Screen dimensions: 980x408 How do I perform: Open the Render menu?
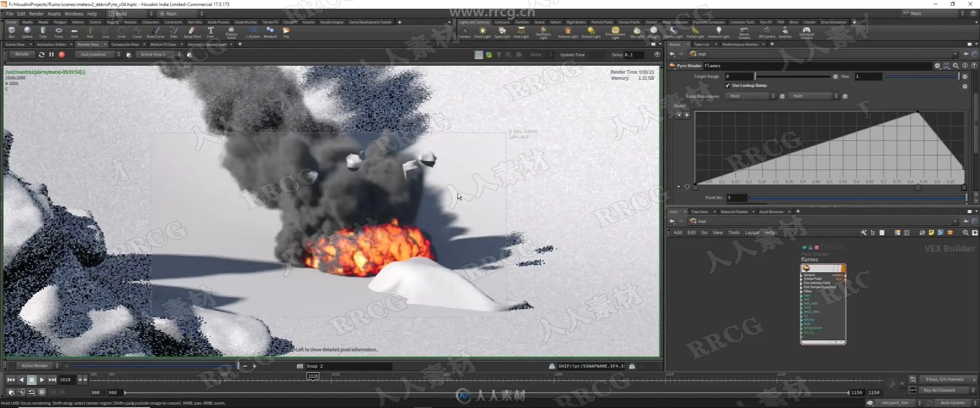(36, 14)
